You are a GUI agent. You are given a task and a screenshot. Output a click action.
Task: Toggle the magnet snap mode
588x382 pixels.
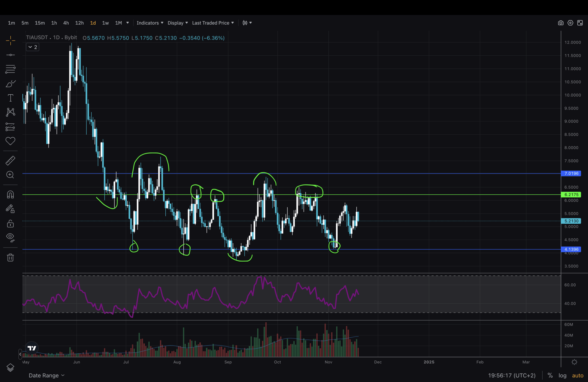pos(10,195)
